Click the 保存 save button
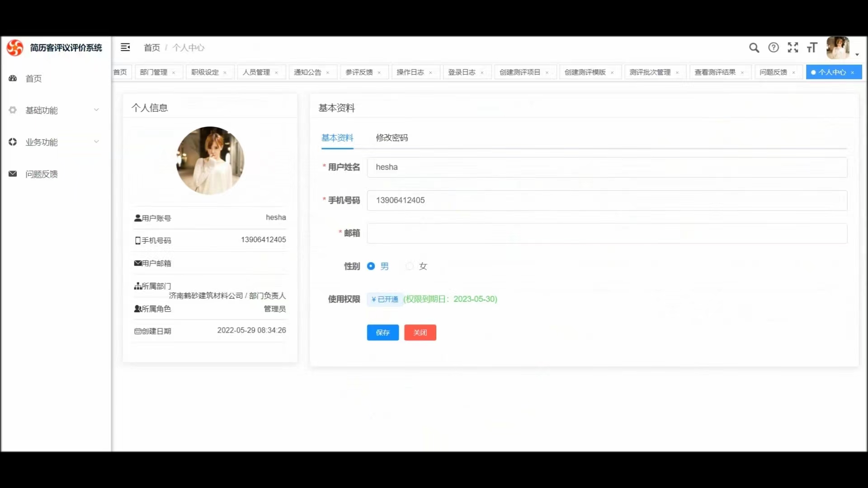Screen dimensions: 868x488 (x=382, y=333)
